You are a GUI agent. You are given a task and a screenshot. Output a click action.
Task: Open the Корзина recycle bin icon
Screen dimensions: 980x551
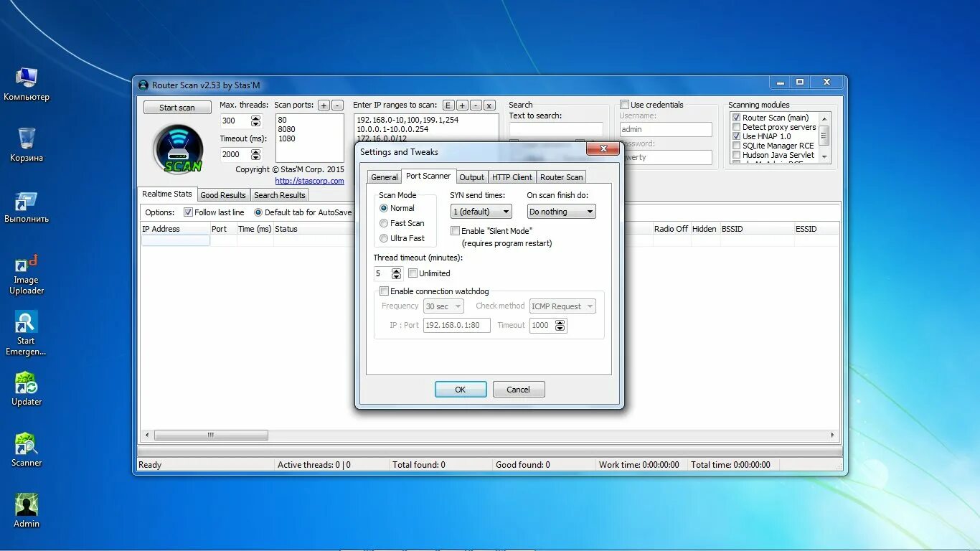[x=27, y=145]
